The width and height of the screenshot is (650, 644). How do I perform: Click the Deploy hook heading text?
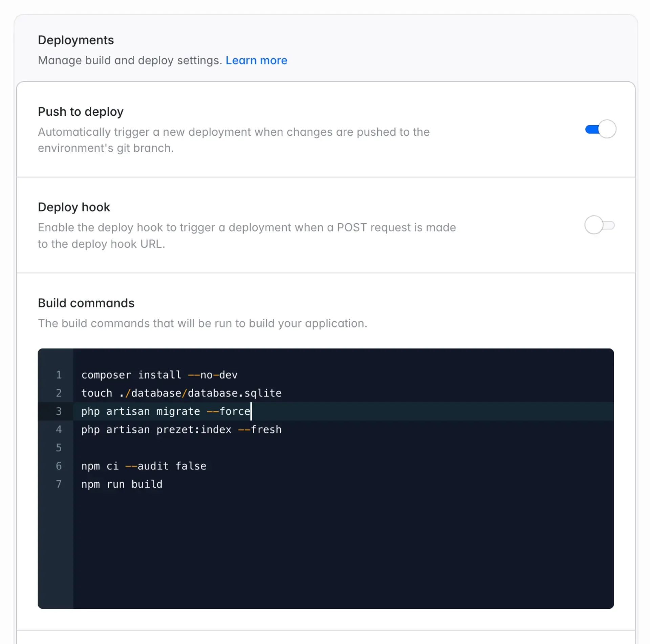point(74,207)
